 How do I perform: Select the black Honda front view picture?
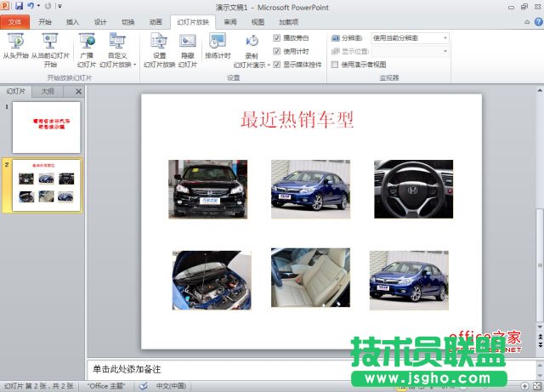click(207, 190)
